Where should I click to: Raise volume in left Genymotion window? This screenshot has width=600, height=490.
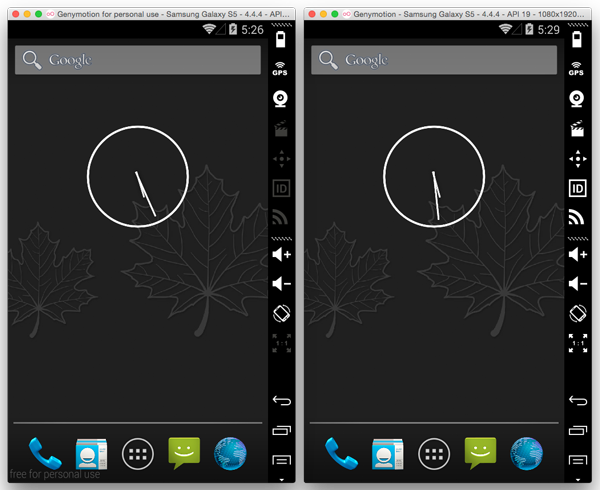point(282,254)
